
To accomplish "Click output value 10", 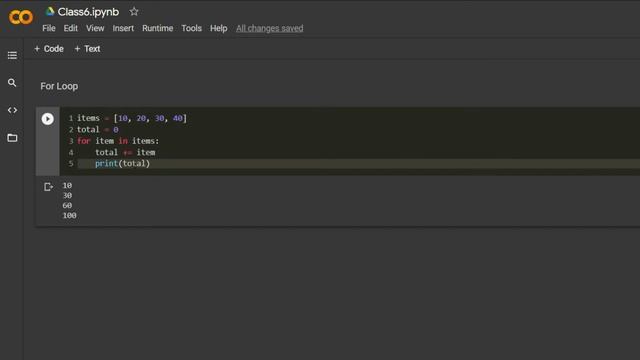I will click(x=67, y=185).
